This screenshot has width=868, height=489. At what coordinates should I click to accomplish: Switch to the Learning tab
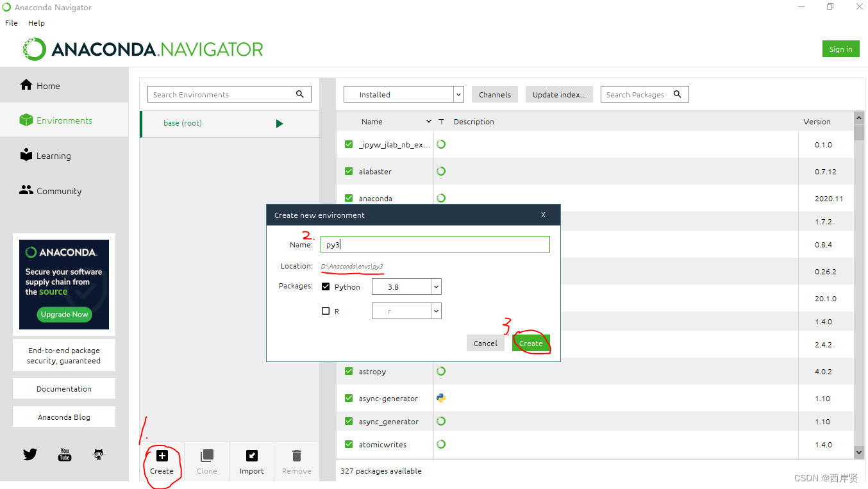pyautogui.click(x=64, y=155)
